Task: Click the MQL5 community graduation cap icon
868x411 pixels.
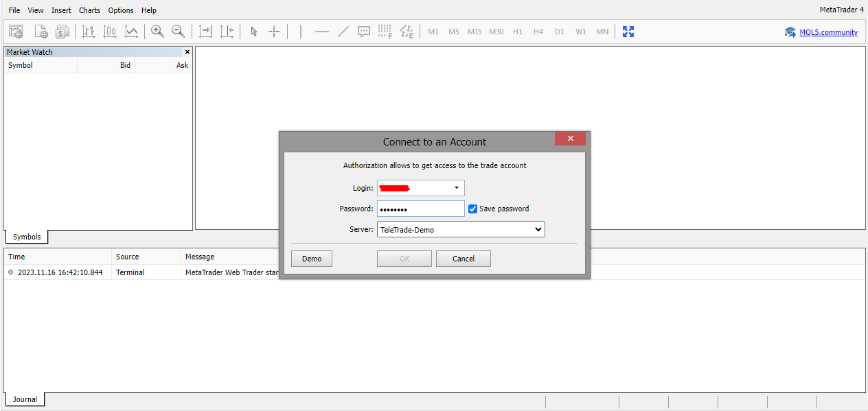Action: tap(790, 32)
